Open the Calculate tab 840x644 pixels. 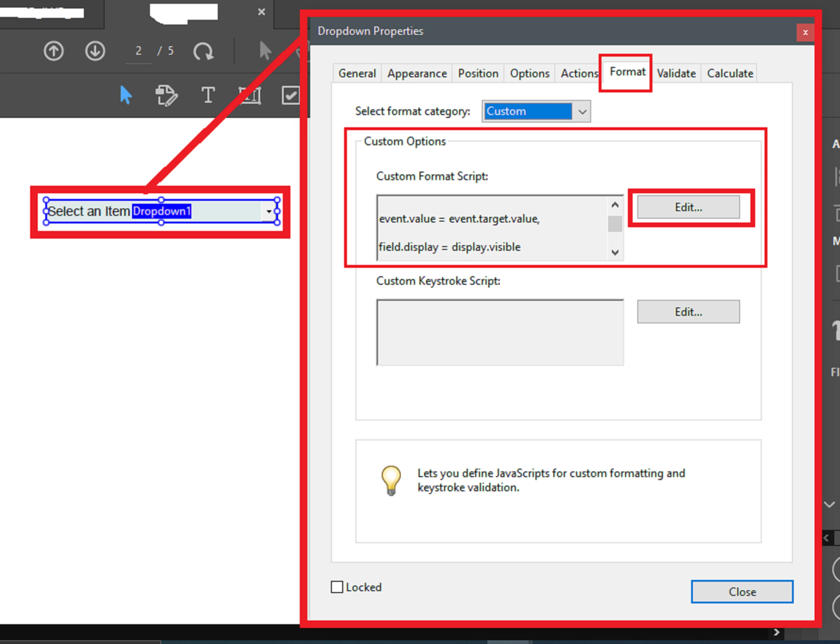[x=730, y=73]
